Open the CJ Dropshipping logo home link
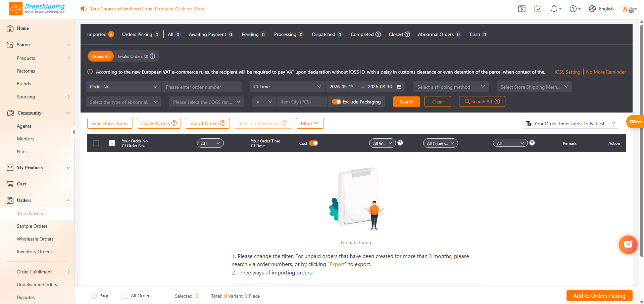Screen dimensions: 644x304 point(37,9)
